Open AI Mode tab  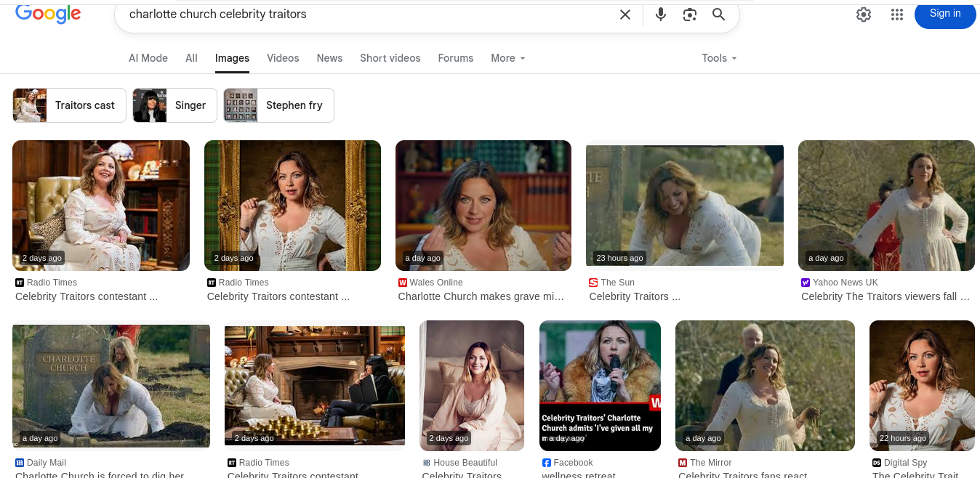[x=148, y=58]
